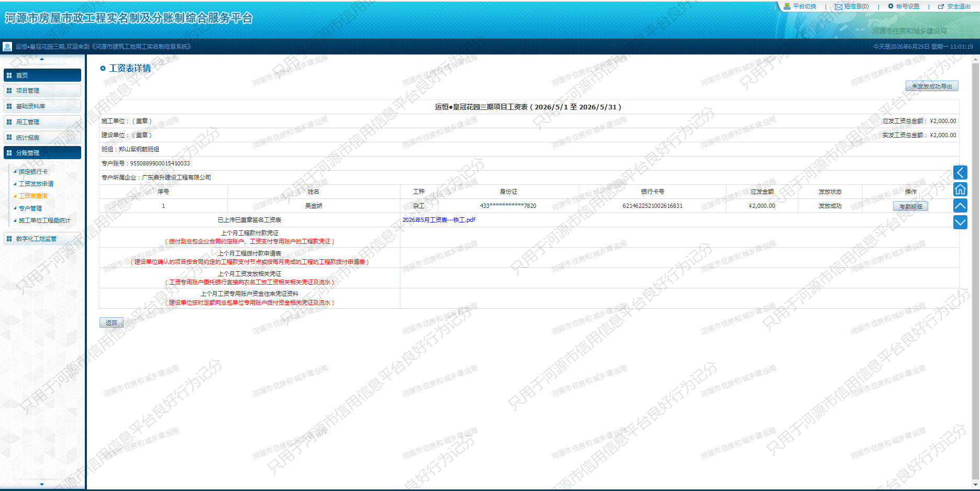
Task: Click 上个月工程拨付款申请表 label
Action: click(x=249, y=253)
